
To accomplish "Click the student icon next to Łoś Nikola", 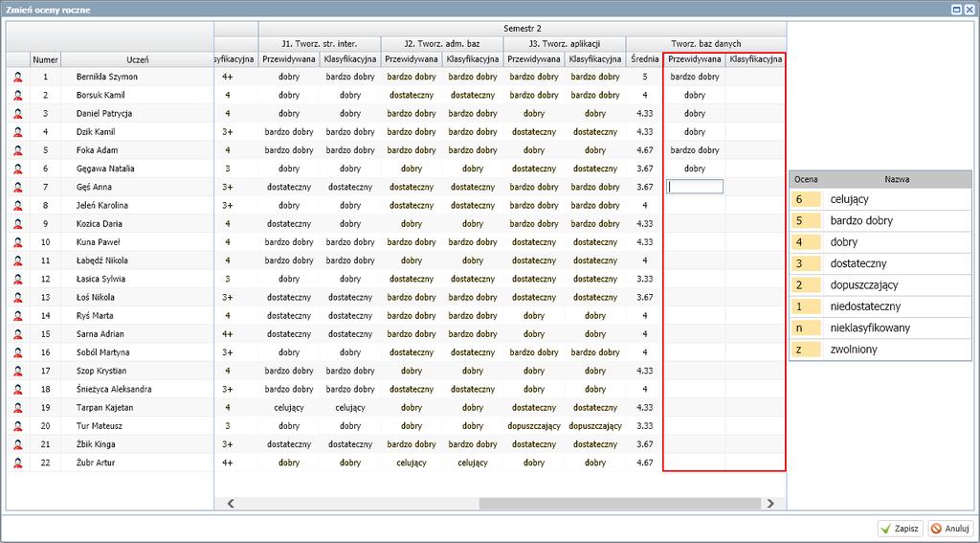I will [17, 297].
